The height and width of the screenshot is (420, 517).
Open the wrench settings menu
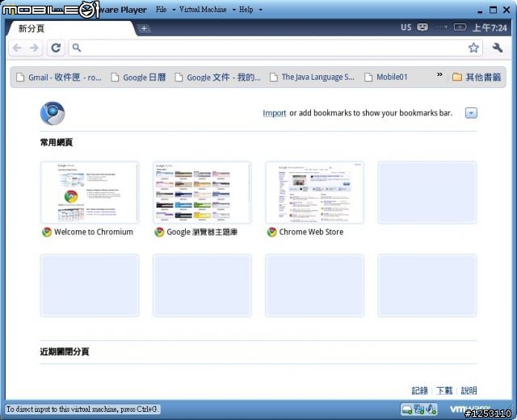pos(498,48)
